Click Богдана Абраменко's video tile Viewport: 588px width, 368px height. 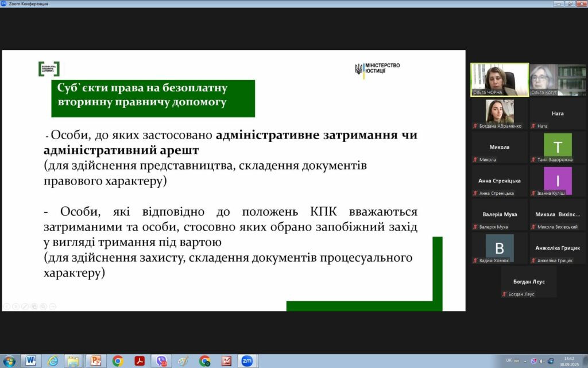(x=500, y=113)
